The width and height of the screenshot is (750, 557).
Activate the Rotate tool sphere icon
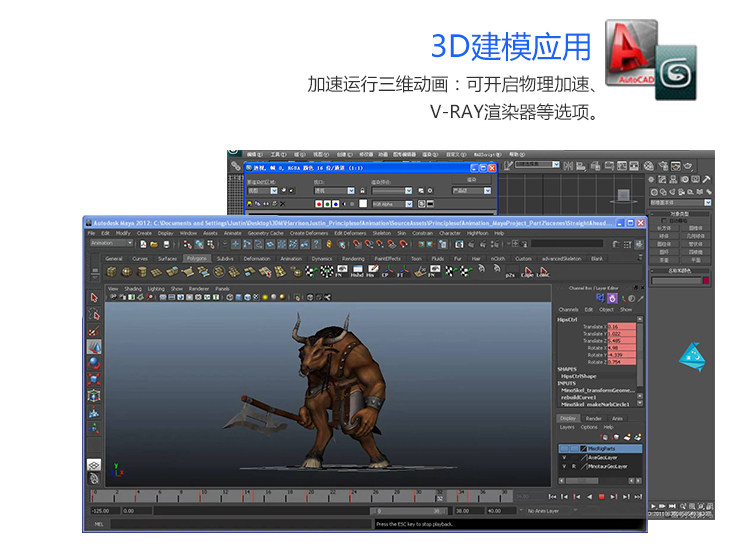click(x=94, y=363)
